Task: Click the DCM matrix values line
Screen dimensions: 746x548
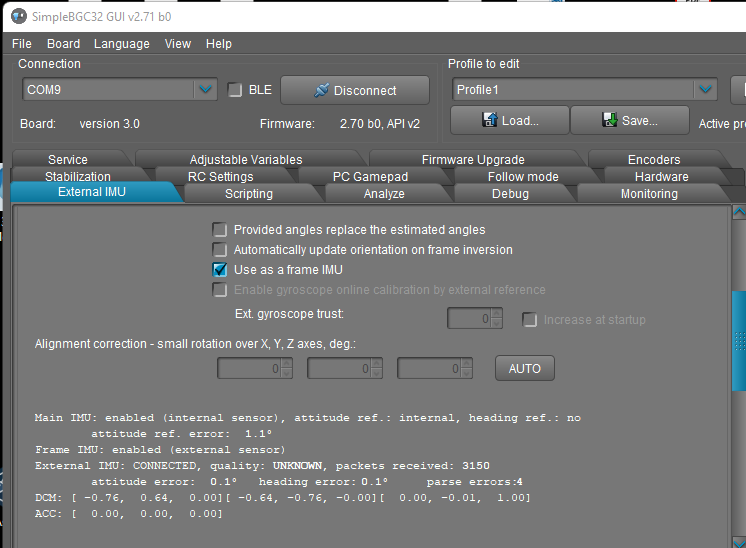Action: point(282,498)
